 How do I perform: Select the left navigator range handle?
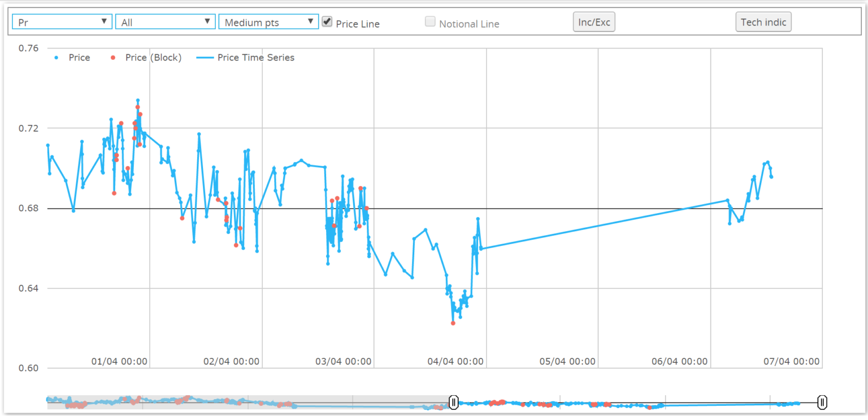click(x=454, y=402)
